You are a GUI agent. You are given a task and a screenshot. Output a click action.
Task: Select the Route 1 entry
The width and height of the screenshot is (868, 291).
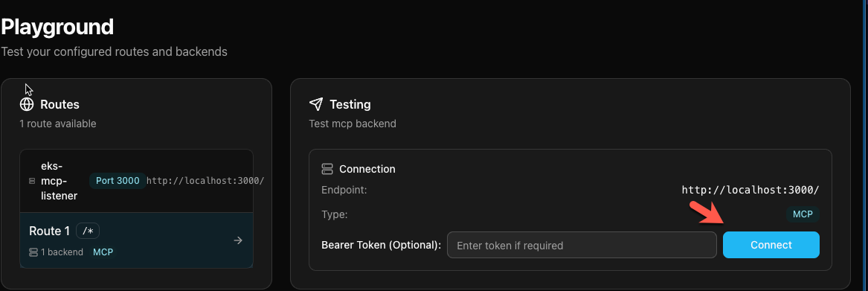click(x=136, y=240)
